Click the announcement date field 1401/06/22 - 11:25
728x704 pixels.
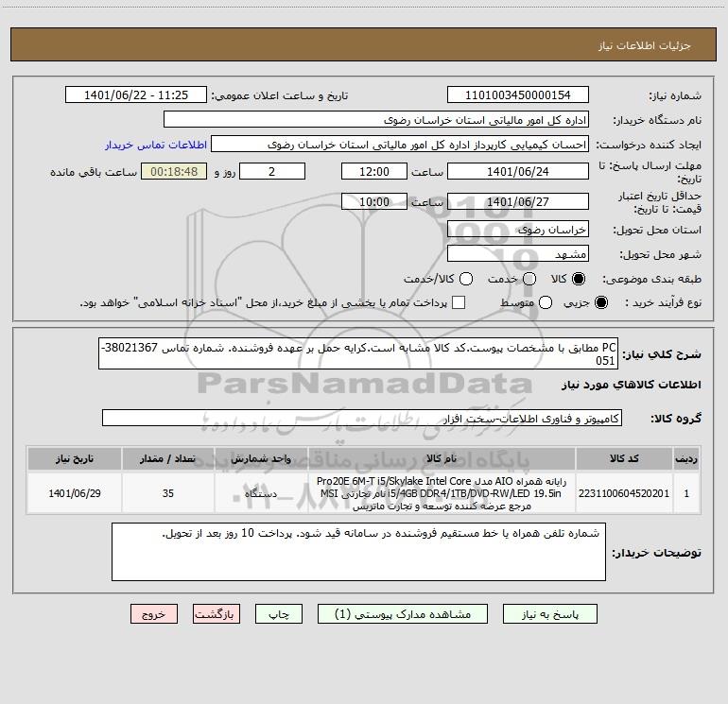pyautogui.click(x=136, y=95)
